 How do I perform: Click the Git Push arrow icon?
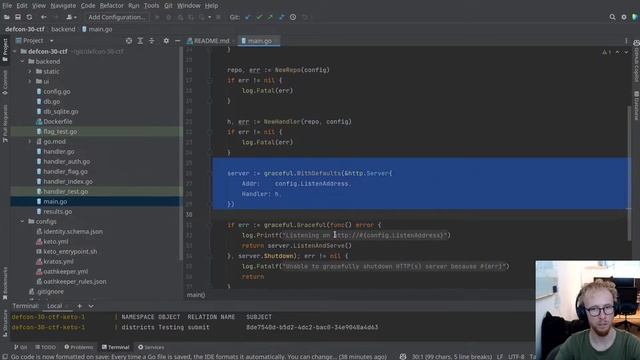pos(270,17)
